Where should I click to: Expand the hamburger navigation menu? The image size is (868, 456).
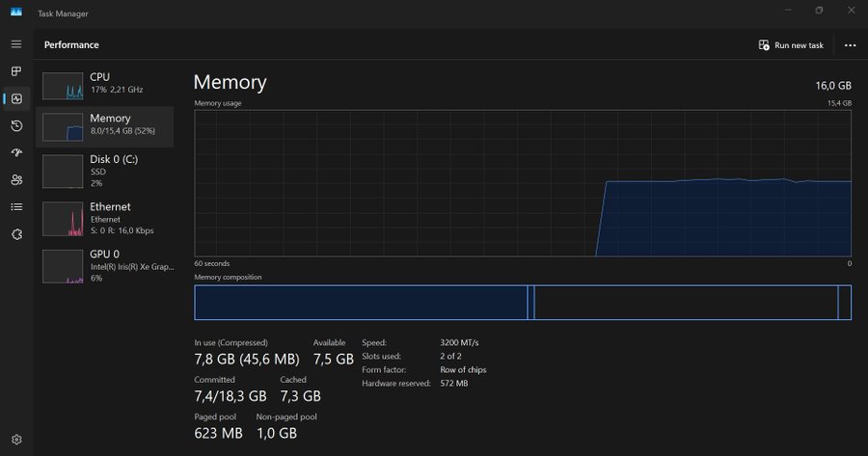click(x=16, y=44)
